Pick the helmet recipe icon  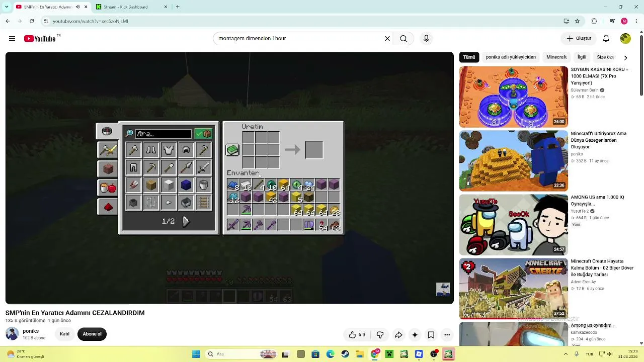coord(186,150)
